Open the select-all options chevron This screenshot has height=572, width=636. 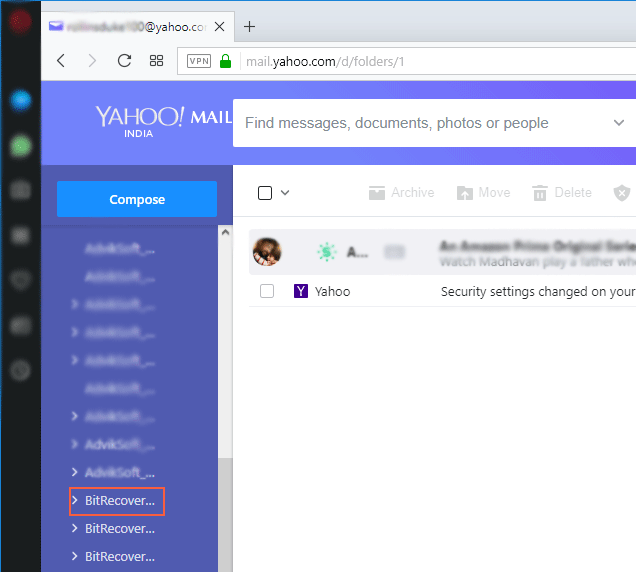pos(285,193)
